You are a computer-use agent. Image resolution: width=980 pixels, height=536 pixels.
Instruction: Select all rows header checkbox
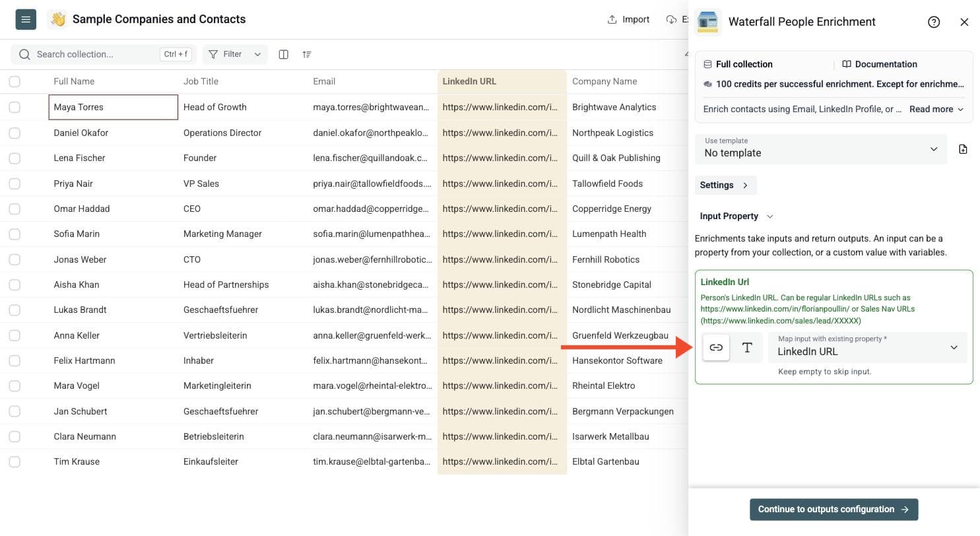[x=15, y=81]
